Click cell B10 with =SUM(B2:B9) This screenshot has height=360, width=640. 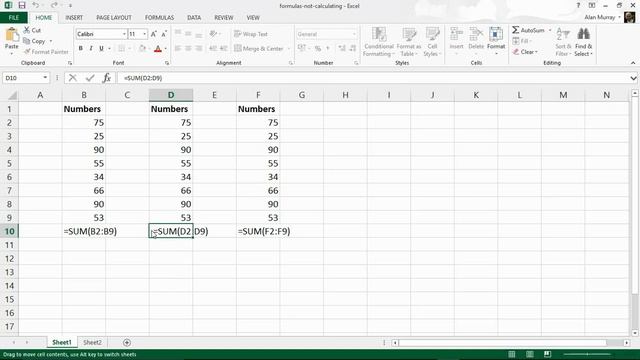(x=84, y=231)
